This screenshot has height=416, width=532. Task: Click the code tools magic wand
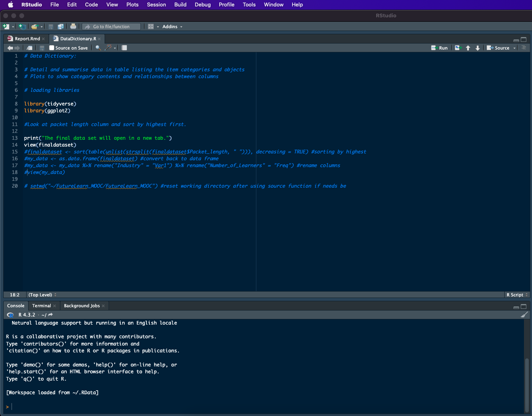(x=108, y=48)
